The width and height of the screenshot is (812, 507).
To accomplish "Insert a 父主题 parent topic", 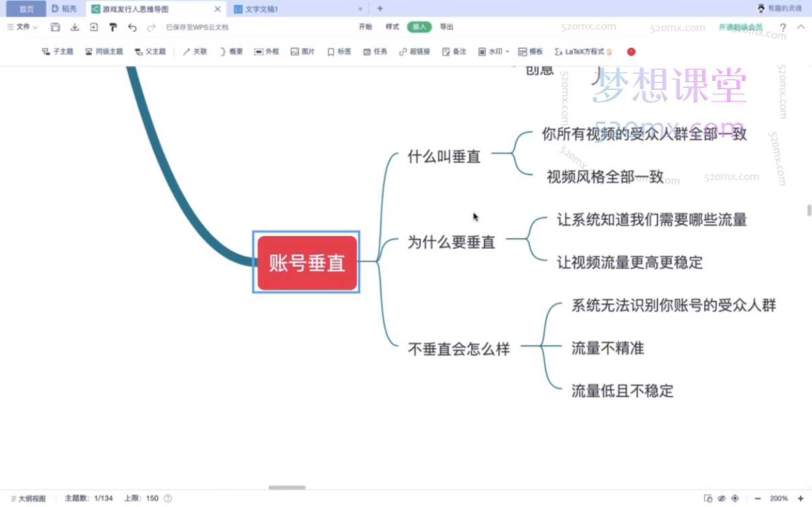I will click(x=150, y=51).
